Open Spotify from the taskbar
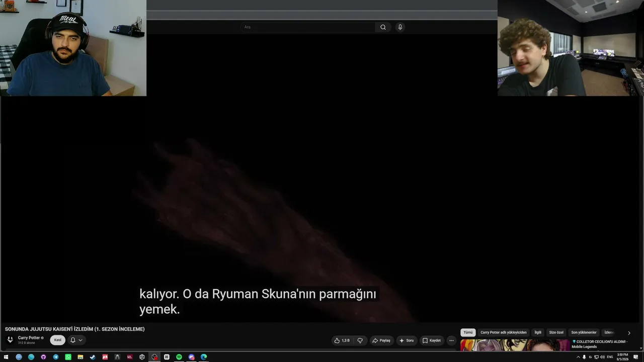This screenshot has height=362, width=644. click(179, 357)
